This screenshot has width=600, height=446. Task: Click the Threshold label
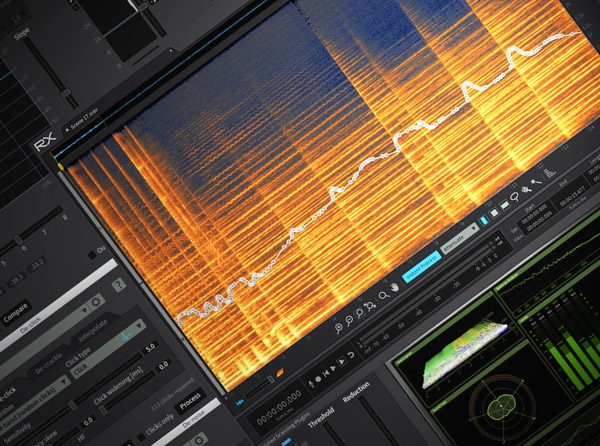click(x=321, y=417)
